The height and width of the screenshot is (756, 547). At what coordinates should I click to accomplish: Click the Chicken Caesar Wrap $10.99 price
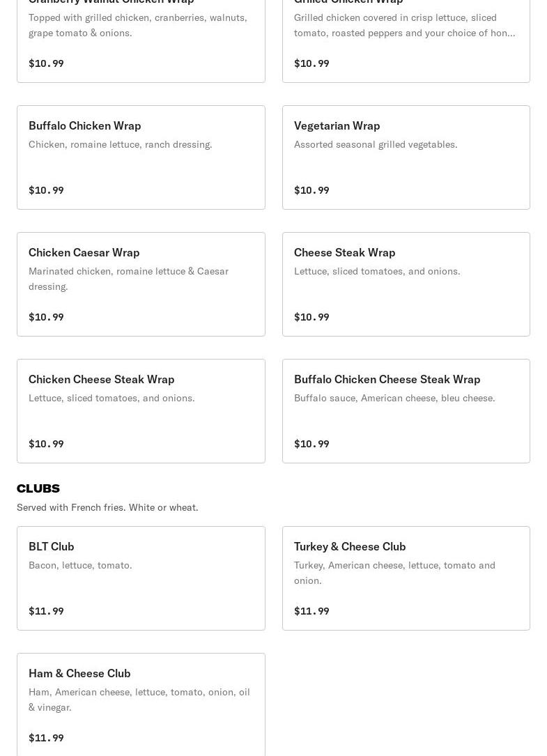click(46, 317)
